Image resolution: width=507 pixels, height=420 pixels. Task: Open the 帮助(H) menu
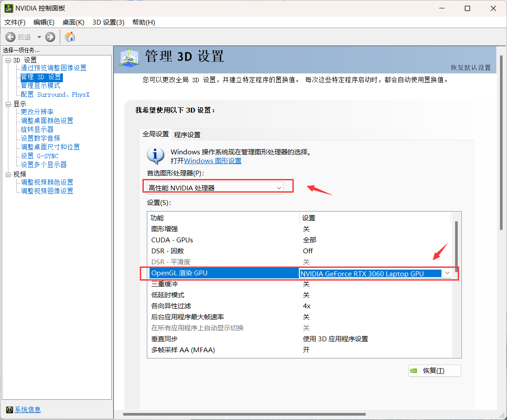(x=143, y=22)
